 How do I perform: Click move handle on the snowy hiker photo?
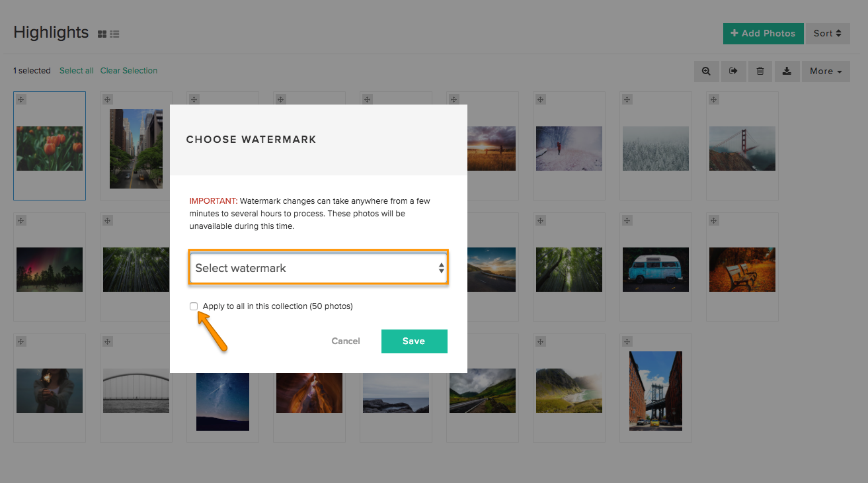point(540,99)
